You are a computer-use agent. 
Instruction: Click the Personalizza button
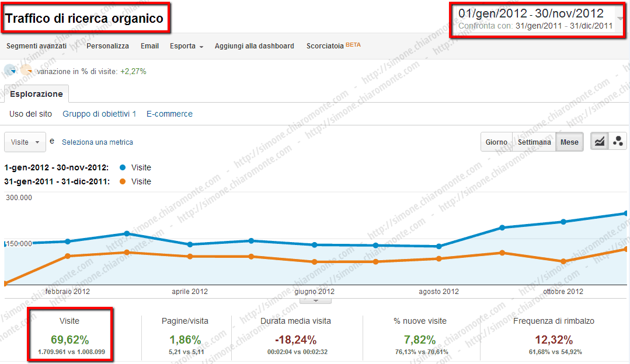pos(107,46)
